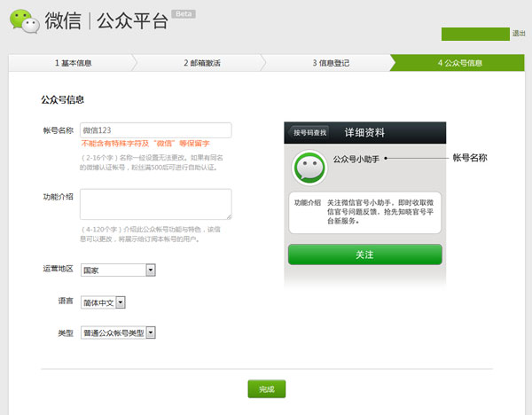Click the Beta badge next to platform title
This screenshot has height=415, width=532.
[184, 14]
